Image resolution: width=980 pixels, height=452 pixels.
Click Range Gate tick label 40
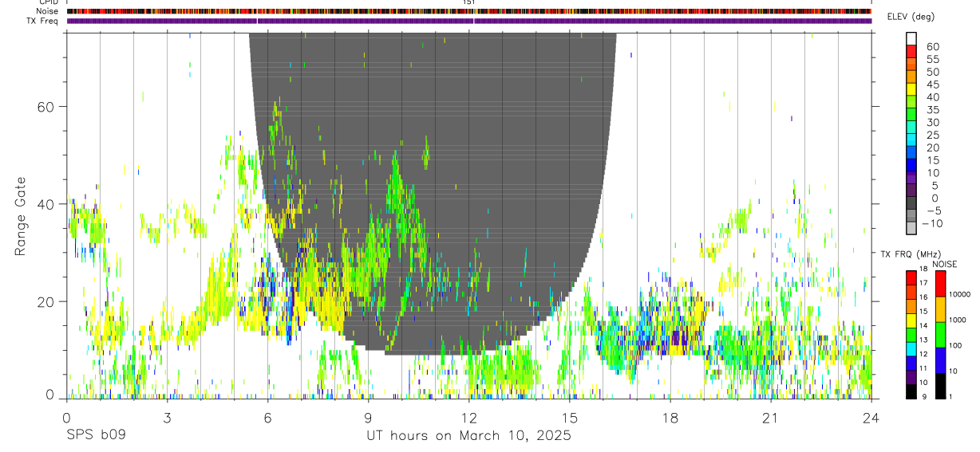[47, 205]
